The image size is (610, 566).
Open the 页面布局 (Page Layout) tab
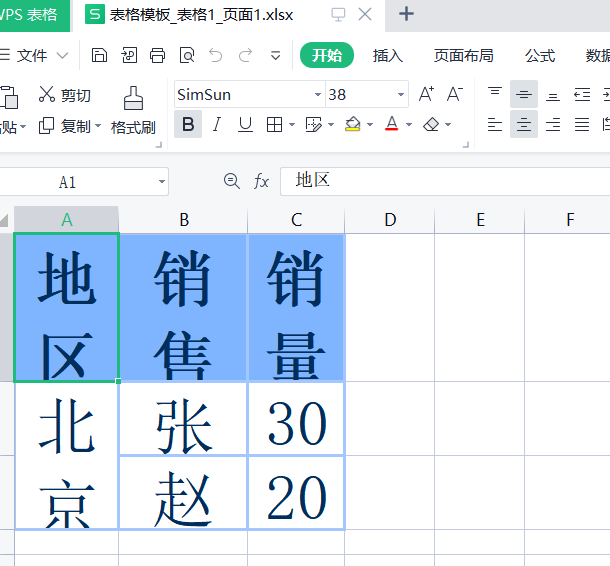[x=463, y=55]
